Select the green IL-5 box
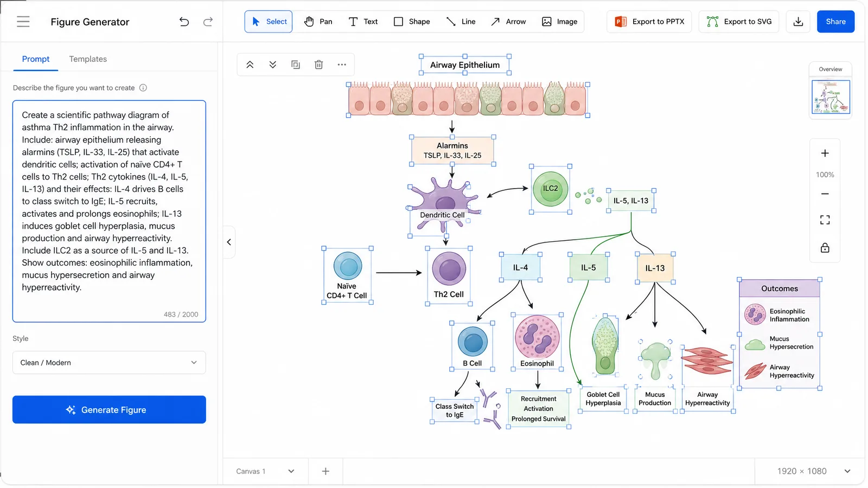 point(588,267)
